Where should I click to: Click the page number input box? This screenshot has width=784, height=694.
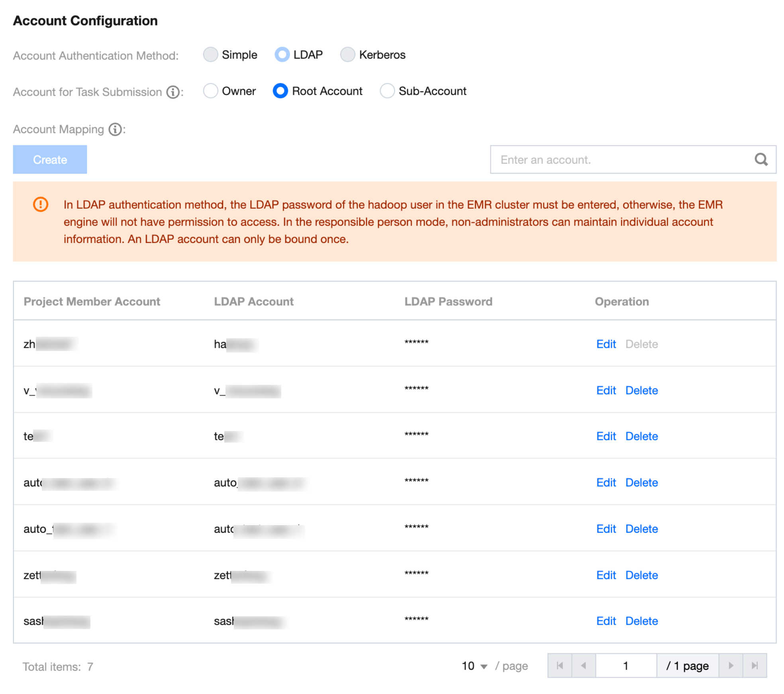pyautogui.click(x=625, y=665)
